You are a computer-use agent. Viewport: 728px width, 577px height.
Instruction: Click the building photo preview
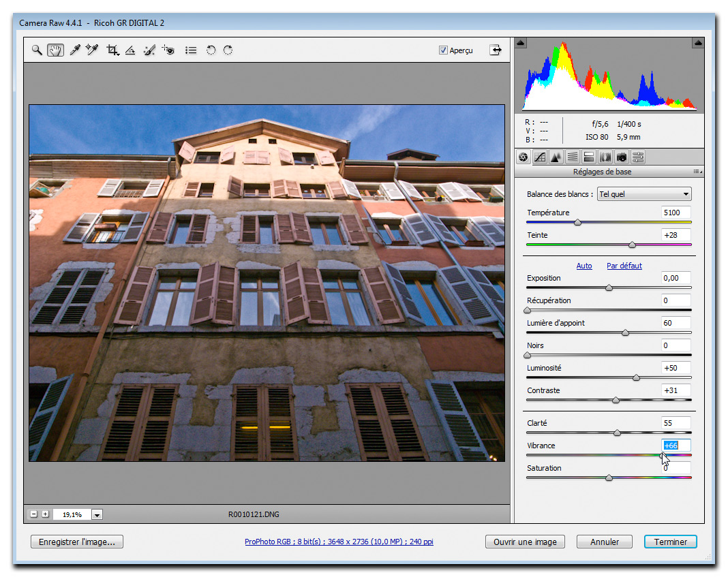pyautogui.click(x=267, y=283)
